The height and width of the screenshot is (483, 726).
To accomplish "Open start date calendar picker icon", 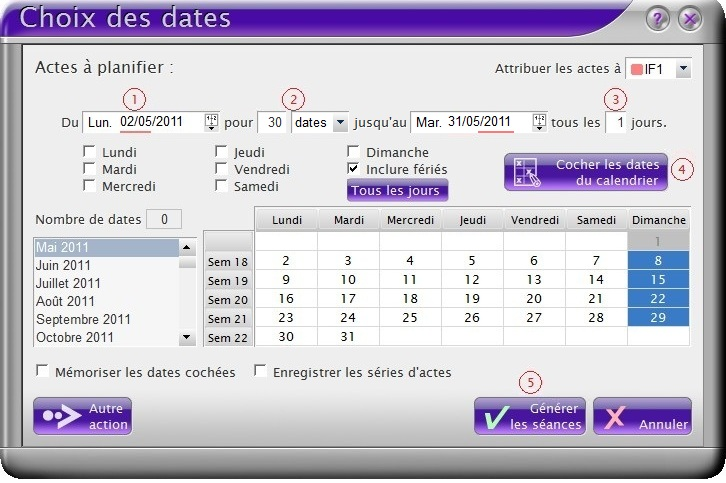I will click(211, 121).
